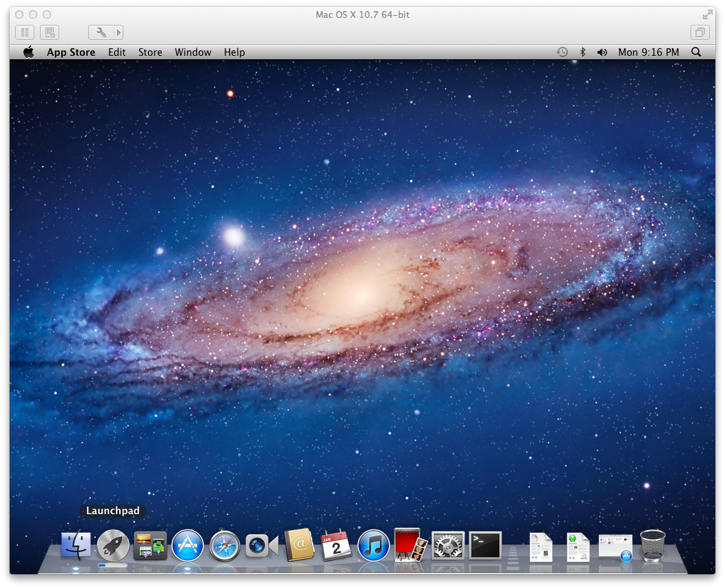Launch Terminal from the Dock
Image resolution: width=725 pixels, height=588 pixels.
(485, 545)
